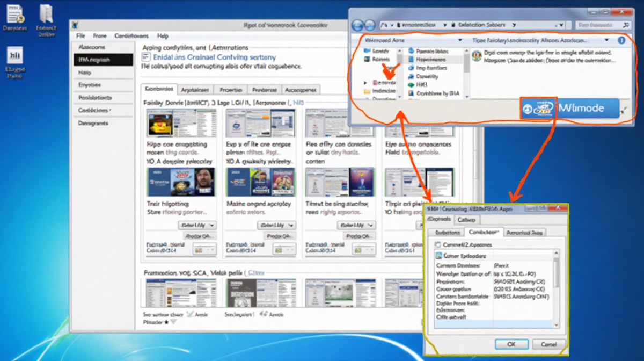Expand the dropdown button in the third card column
The width and height of the screenshot is (644, 361).
[x=356, y=226]
